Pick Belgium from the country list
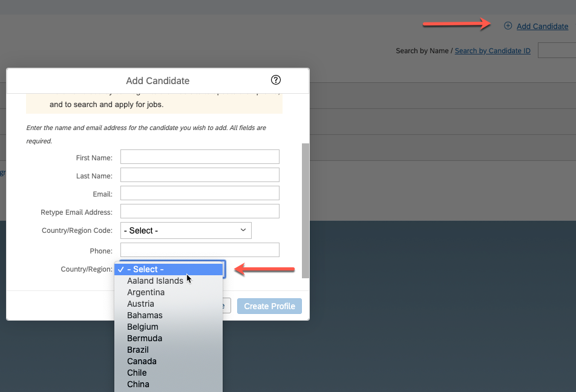This screenshot has width=576, height=392. click(x=169, y=327)
